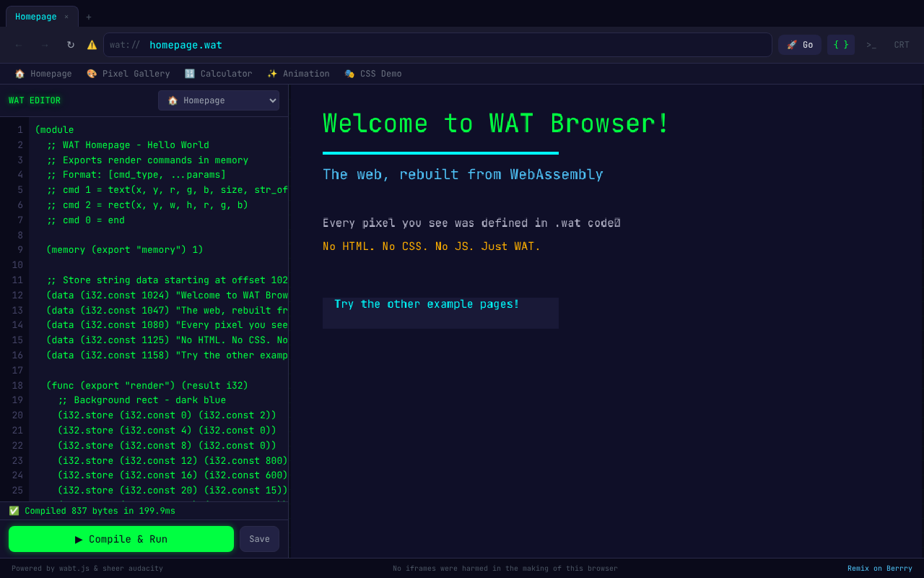
Task: Click line number 12 in gutter
Action: 17,296
